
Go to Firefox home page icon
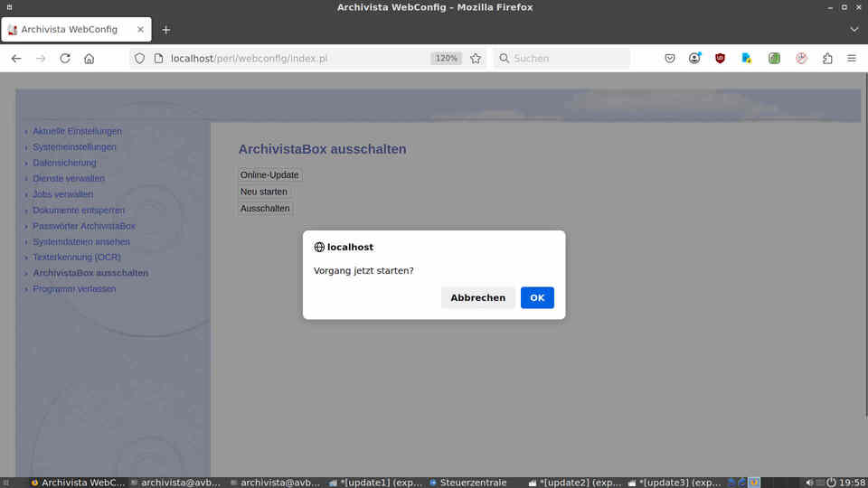tap(90, 58)
